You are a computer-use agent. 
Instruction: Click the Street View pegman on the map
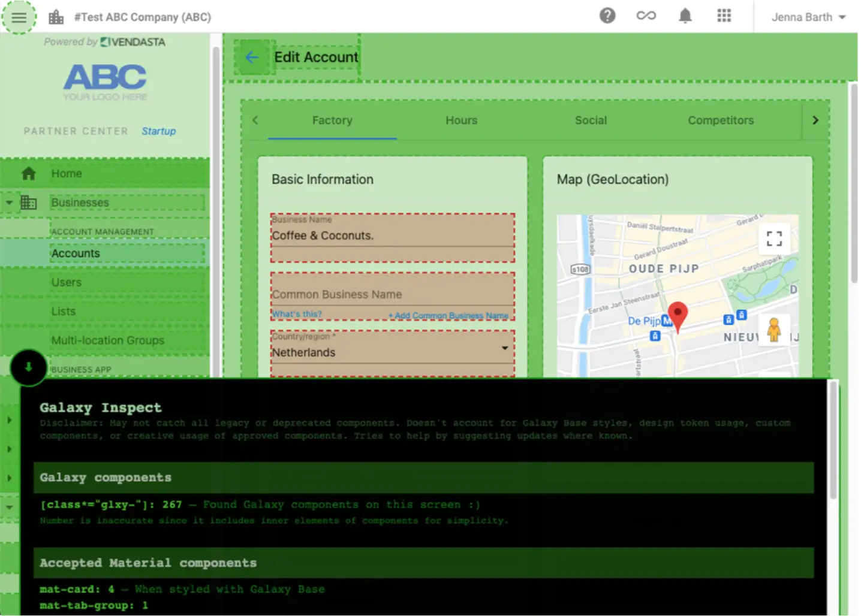coord(775,329)
